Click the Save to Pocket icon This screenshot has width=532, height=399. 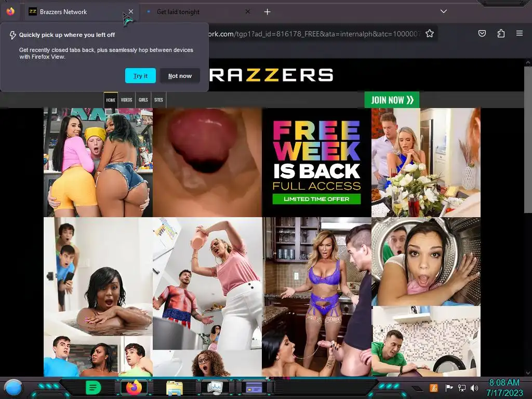pyautogui.click(x=482, y=33)
